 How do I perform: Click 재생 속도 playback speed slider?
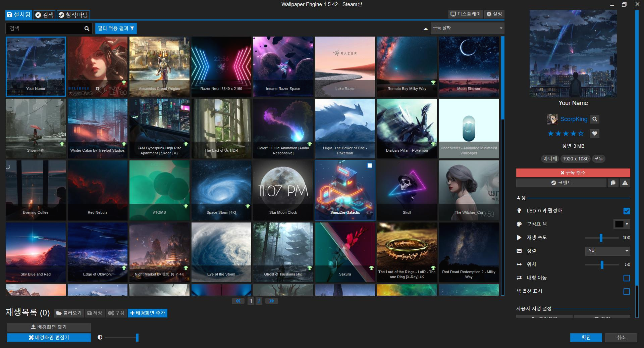coord(602,238)
